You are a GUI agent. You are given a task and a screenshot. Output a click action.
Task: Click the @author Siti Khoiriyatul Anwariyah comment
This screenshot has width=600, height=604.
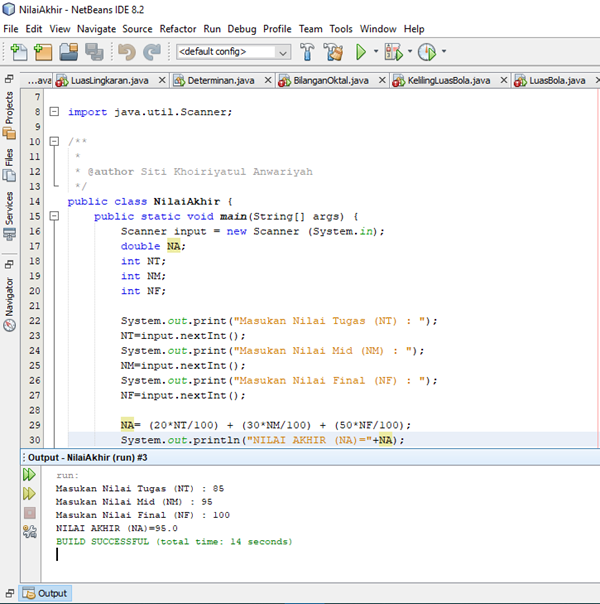coord(200,171)
